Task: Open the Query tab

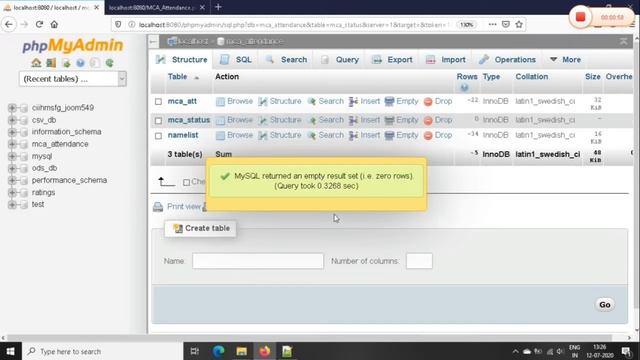Action: (340, 60)
